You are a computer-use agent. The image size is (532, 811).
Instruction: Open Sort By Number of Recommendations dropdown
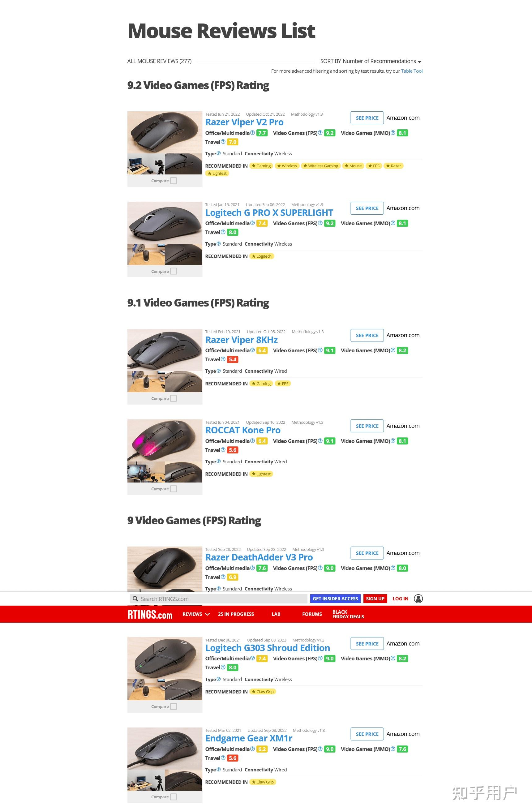[x=382, y=61]
